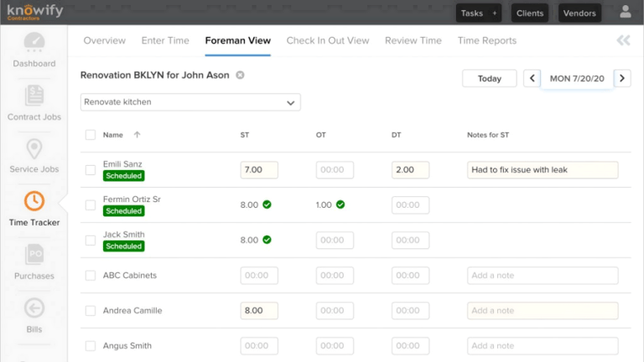Image resolution: width=644 pixels, height=362 pixels.
Task: Add a note for Andrea Camille
Action: pyautogui.click(x=543, y=311)
